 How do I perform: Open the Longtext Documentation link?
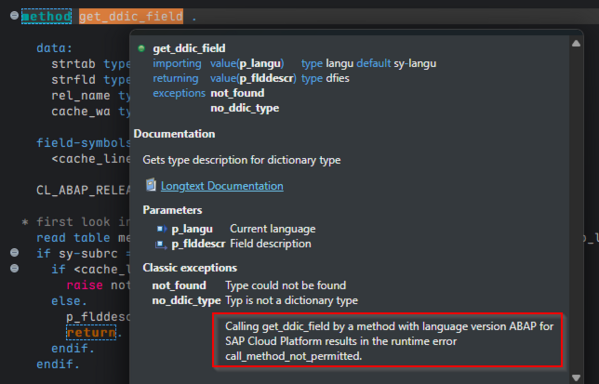pos(222,186)
